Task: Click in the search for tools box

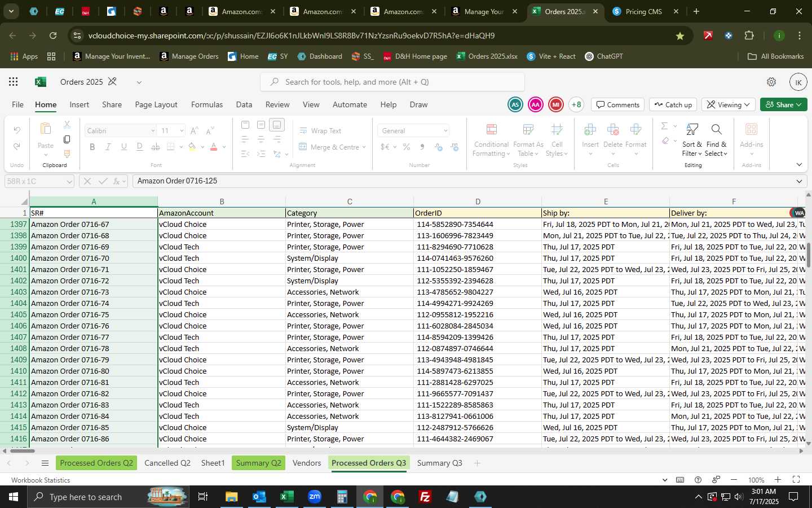Action: coord(392,82)
